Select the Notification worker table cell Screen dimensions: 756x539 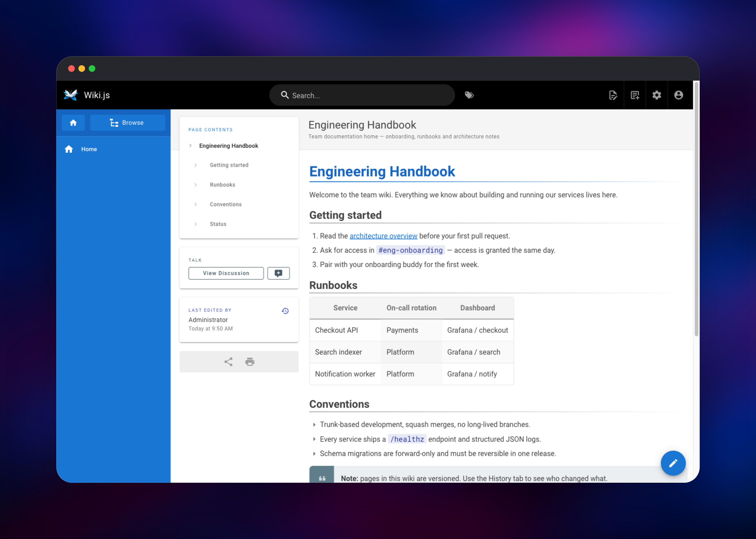345,374
